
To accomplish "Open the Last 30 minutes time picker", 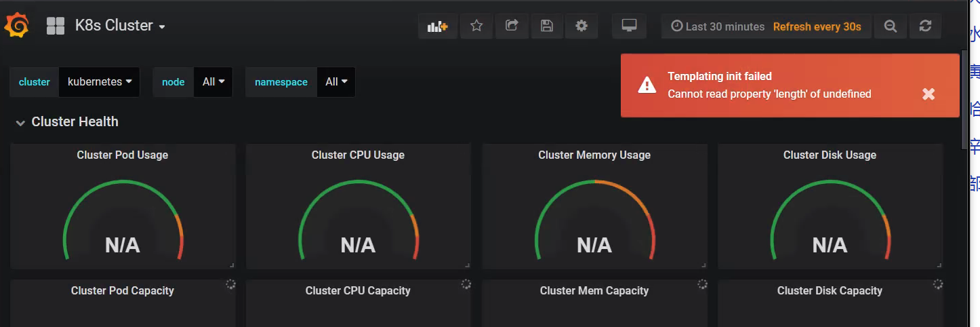I will 718,26.
